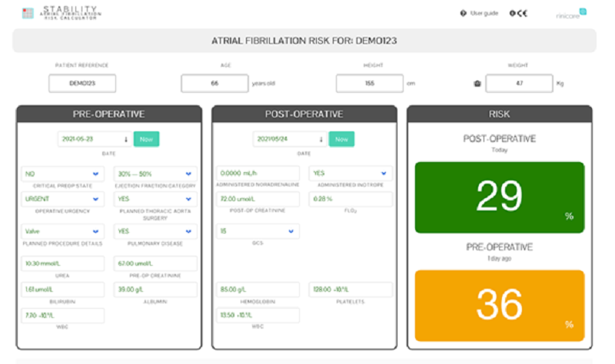Open the User guide help icon
This screenshot has width=615, height=364.
pos(464,13)
